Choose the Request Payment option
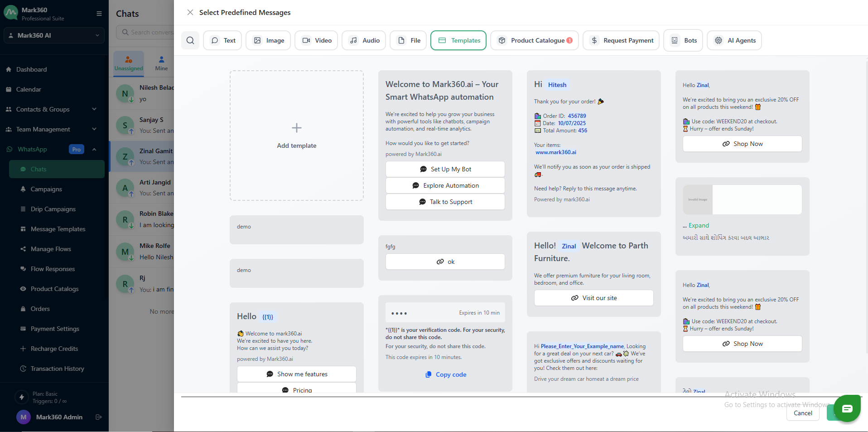 pyautogui.click(x=621, y=40)
